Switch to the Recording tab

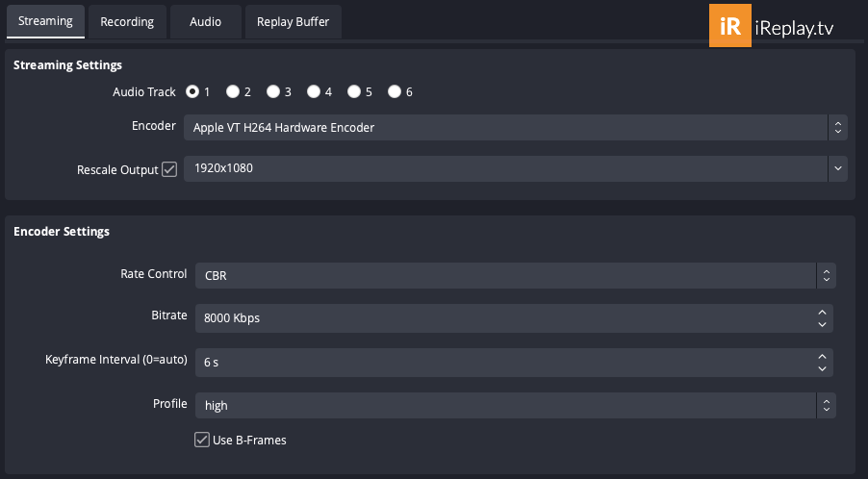pyautogui.click(x=127, y=21)
